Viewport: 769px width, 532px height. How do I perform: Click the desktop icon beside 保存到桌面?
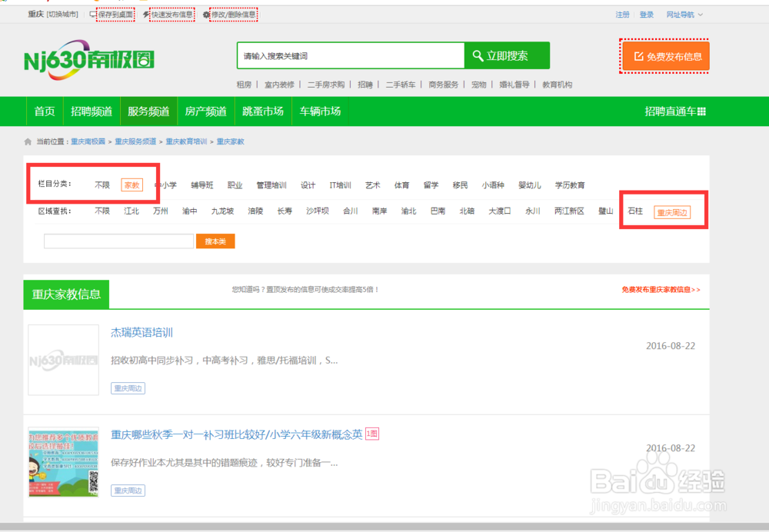[x=94, y=13]
